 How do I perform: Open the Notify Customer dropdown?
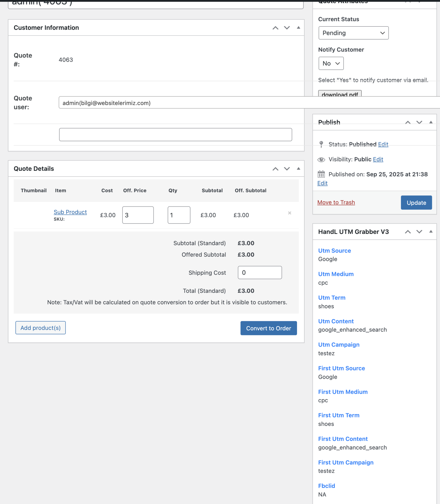pyautogui.click(x=331, y=63)
